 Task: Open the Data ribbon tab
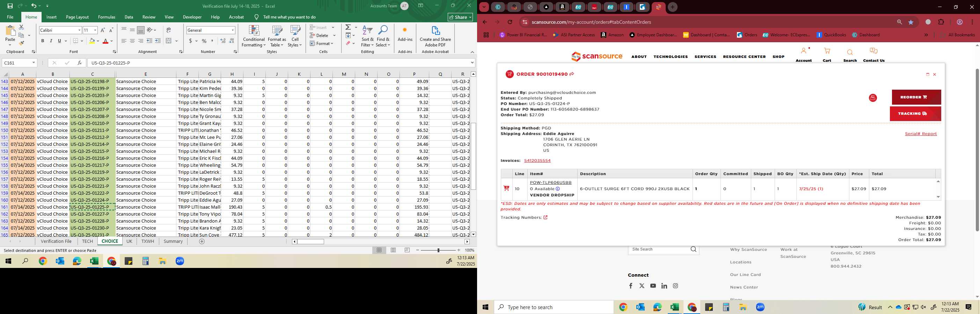pos(129,17)
